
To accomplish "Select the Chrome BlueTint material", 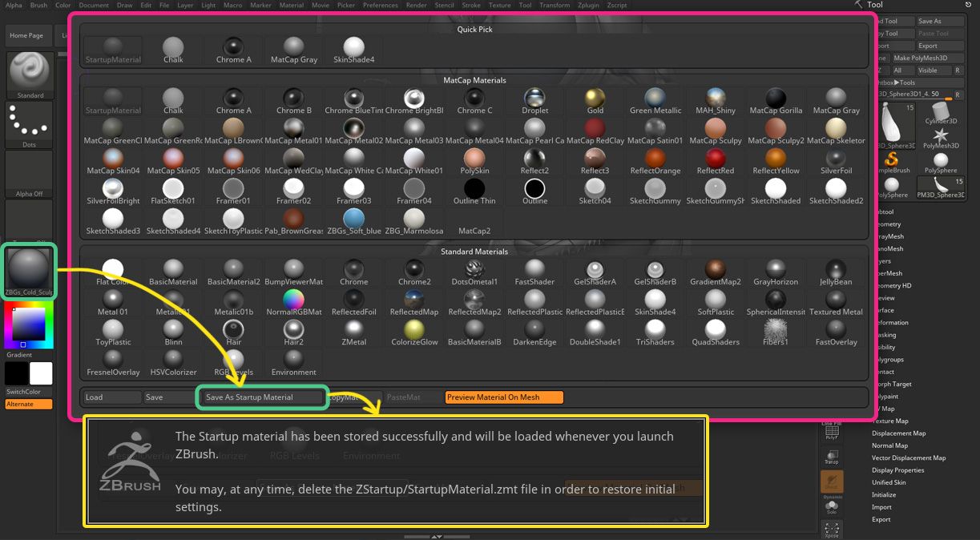I will tap(354, 102).
